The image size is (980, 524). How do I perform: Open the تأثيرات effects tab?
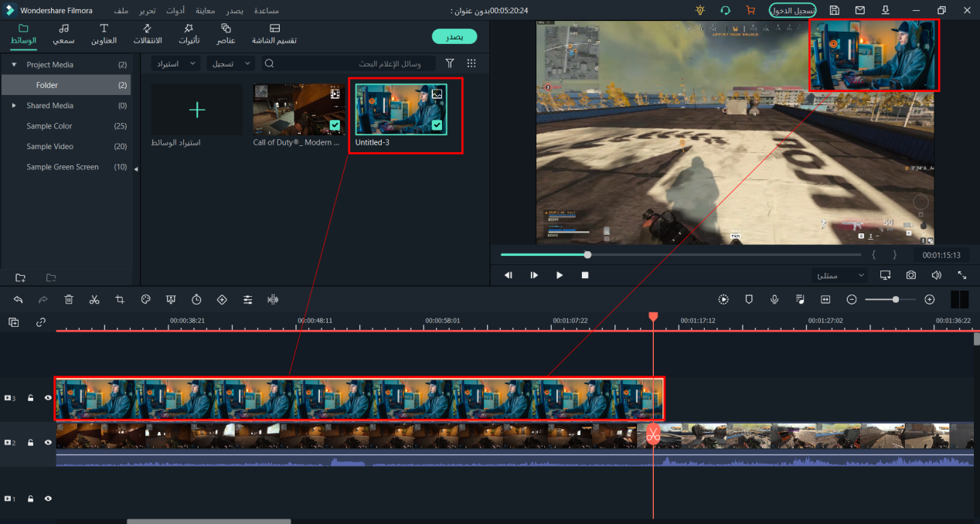pos(189,34)
